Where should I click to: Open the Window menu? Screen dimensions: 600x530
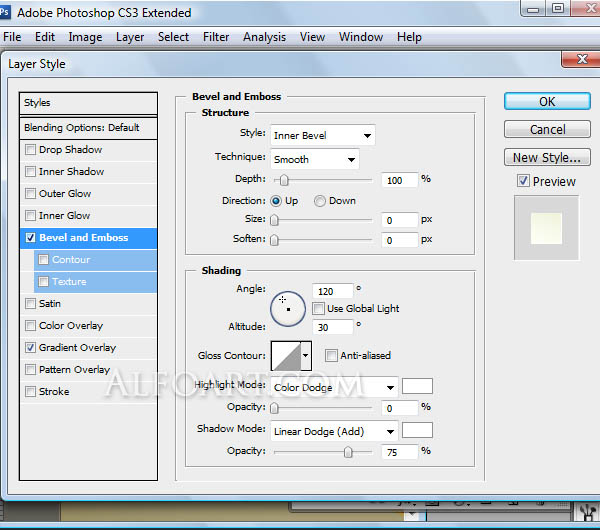(361, 37)
